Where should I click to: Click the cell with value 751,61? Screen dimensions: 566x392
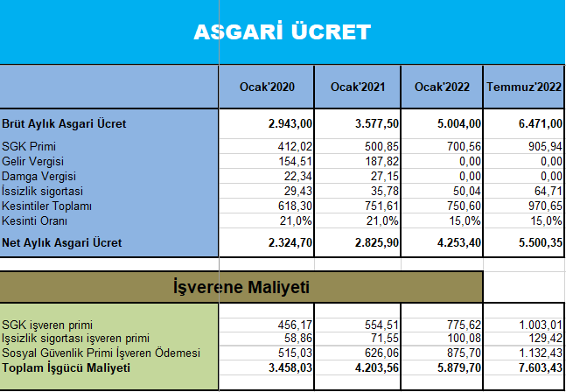358,206
